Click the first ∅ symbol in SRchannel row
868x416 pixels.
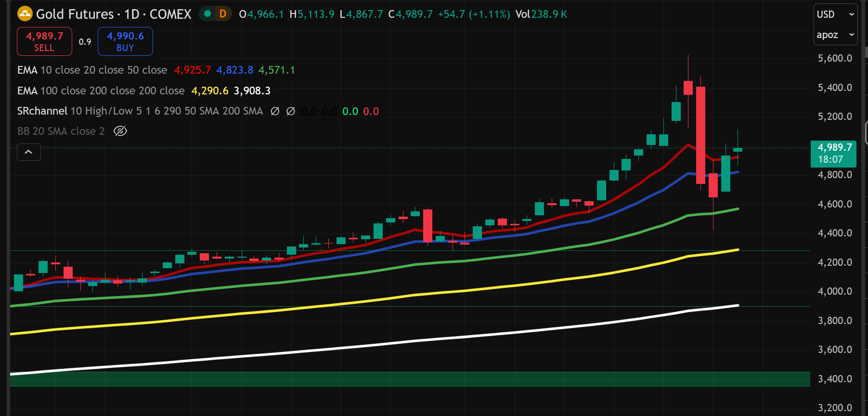275,111
